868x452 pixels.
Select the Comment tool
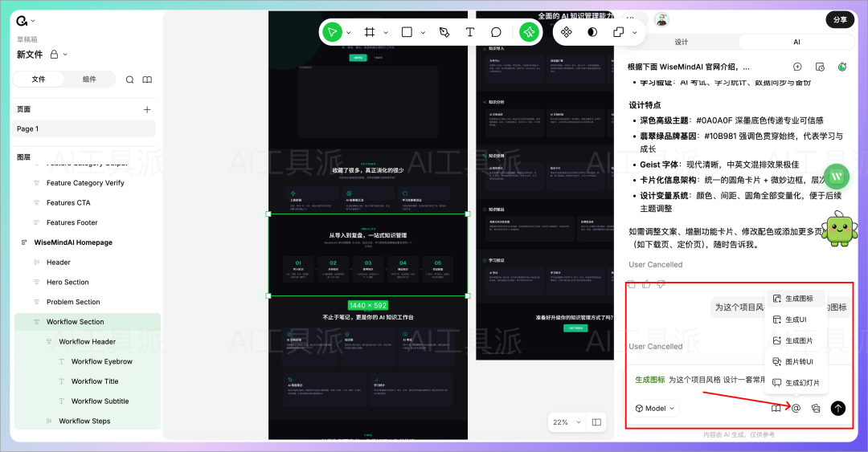point(496,32)
